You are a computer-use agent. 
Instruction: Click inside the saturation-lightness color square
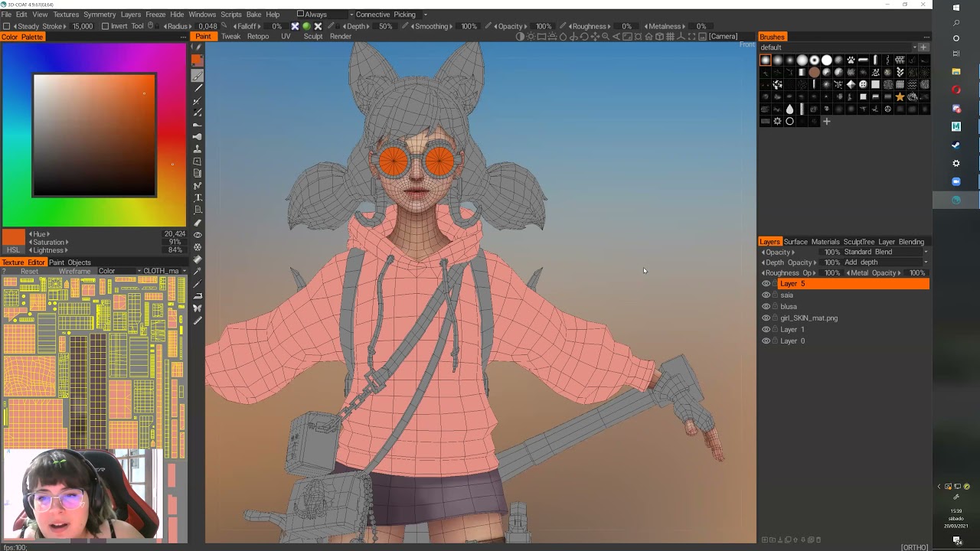coord(94,135)
